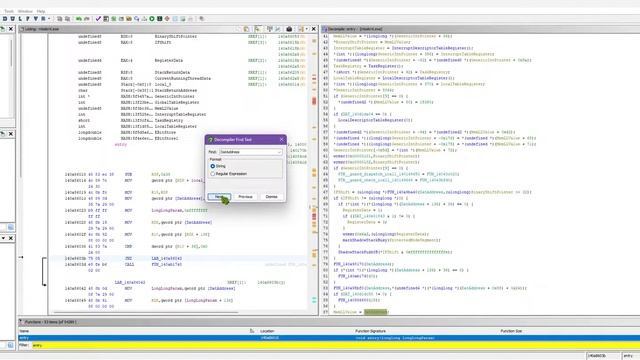This screenshot has width=640, height=360.
Task: Click the highlighted token in decompiler line 87
Action: 376,312
